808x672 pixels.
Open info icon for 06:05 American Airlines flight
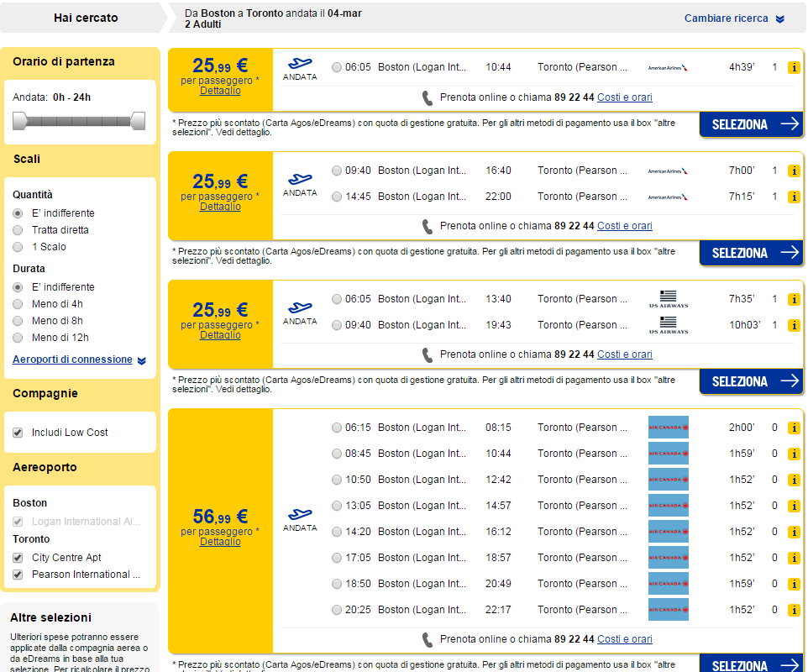pos(794,67)
